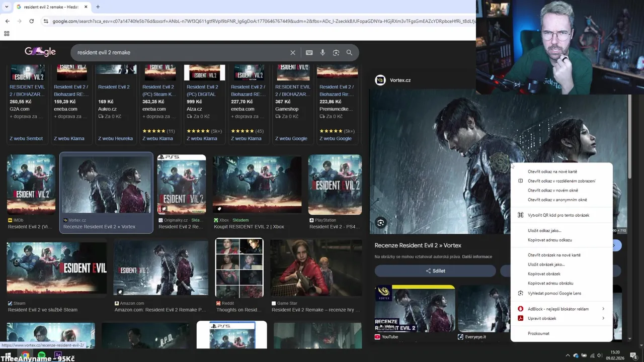Open the apps grid icon in the bookmarks bar
Viewport: 644px width, 362px height.
click(x=7, y=34)
